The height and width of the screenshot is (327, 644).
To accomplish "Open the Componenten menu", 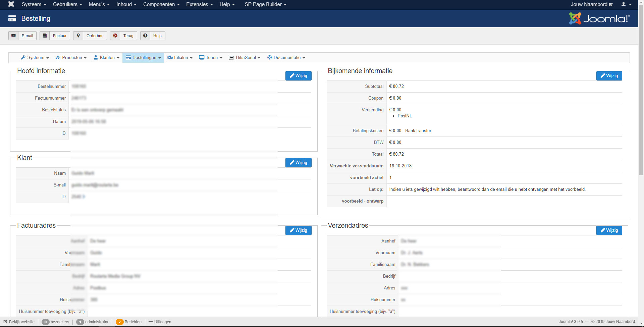I will click(161, 4).
